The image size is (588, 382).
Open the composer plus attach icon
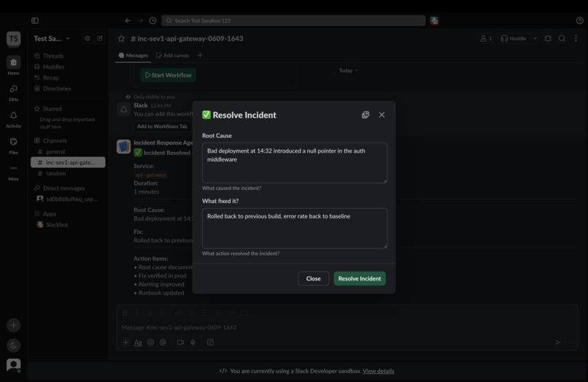125,342
